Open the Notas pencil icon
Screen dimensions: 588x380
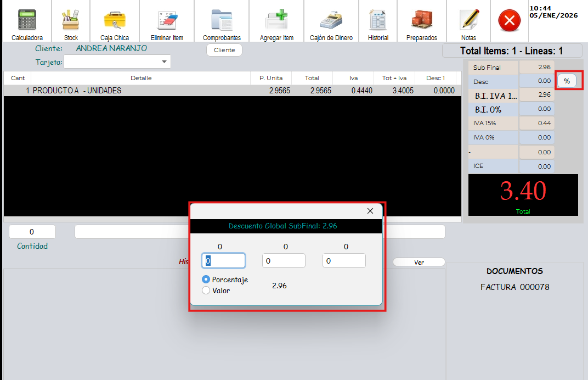point(469,21)
